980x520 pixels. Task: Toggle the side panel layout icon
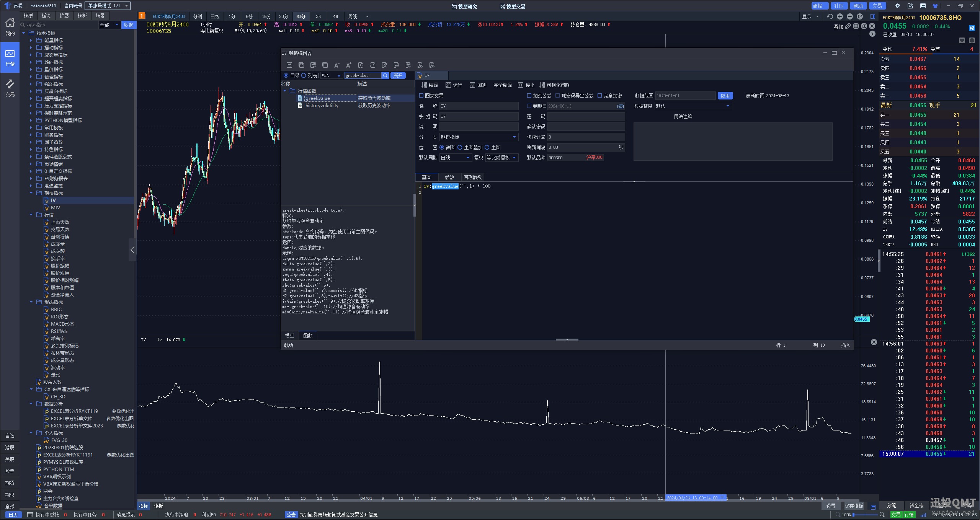(873, 16)
